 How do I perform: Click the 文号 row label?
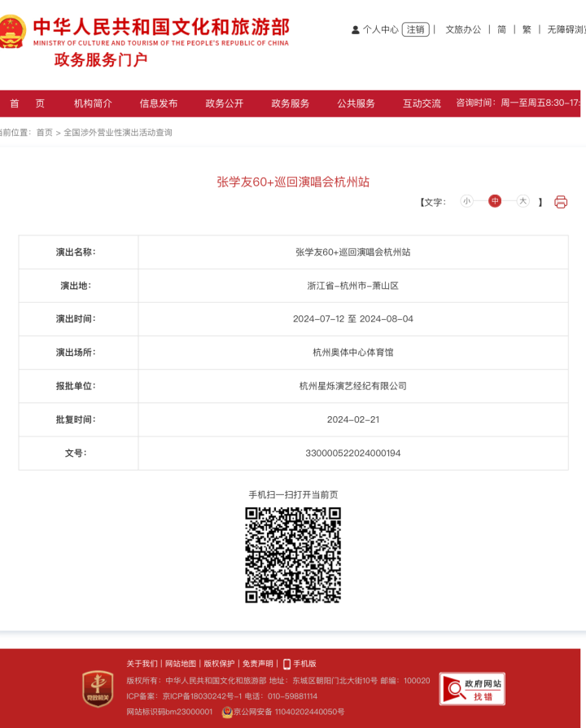(76, 453)
